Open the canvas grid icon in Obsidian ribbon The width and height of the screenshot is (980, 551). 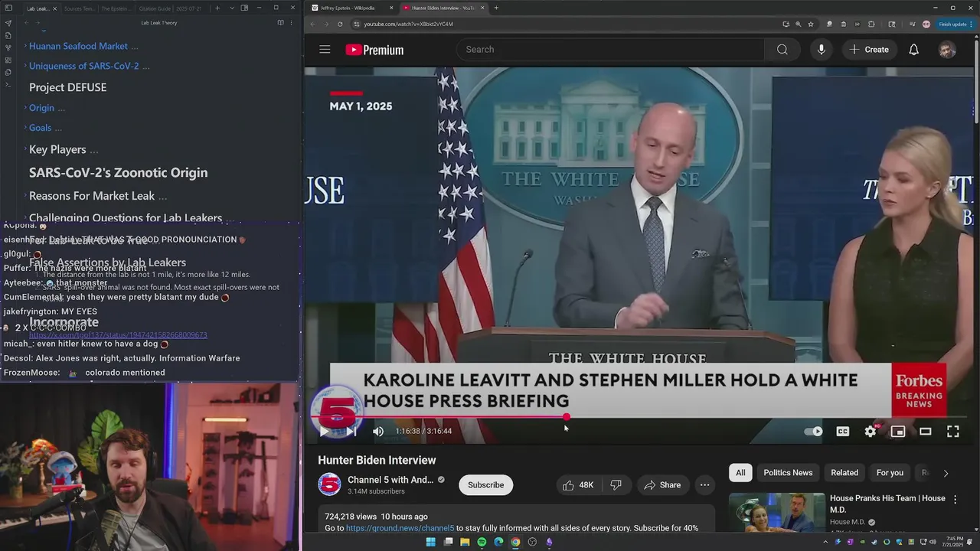tap(8, 60)
